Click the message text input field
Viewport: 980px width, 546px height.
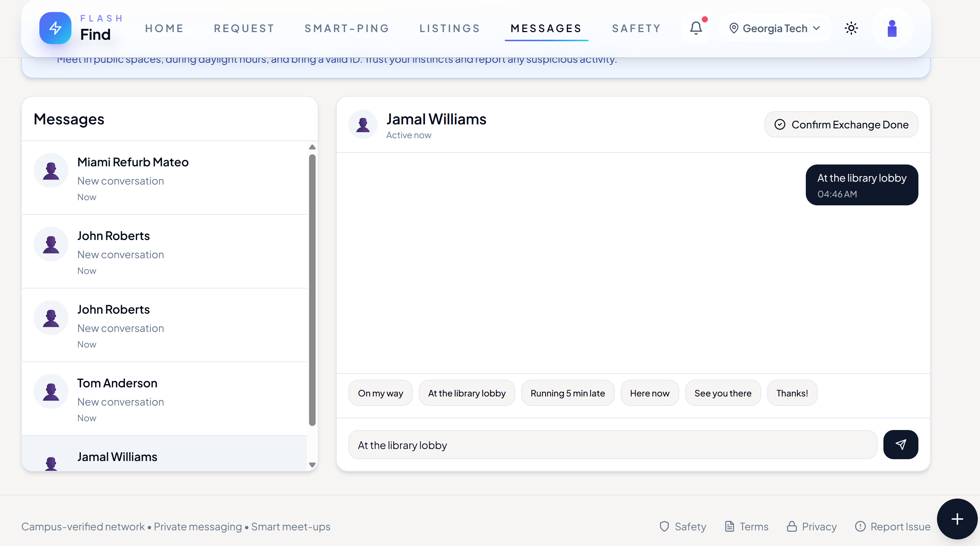613,445
